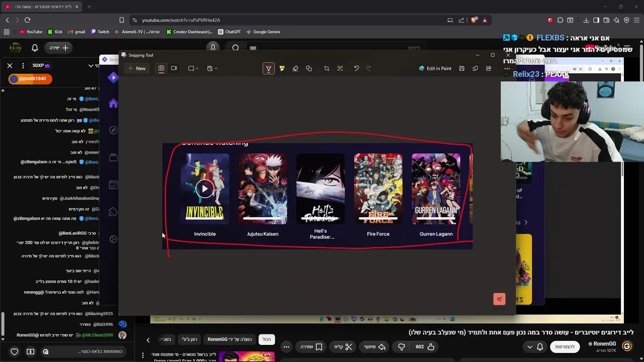Click the browser address bar URL
The height and width of the screenshot is (362, 644).
[181, 20]
